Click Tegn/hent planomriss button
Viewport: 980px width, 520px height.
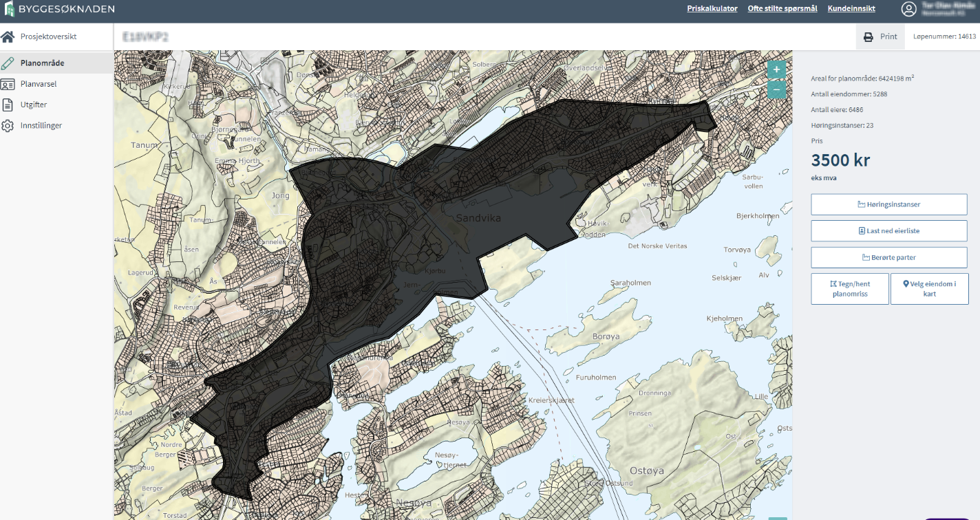[849, 289]
